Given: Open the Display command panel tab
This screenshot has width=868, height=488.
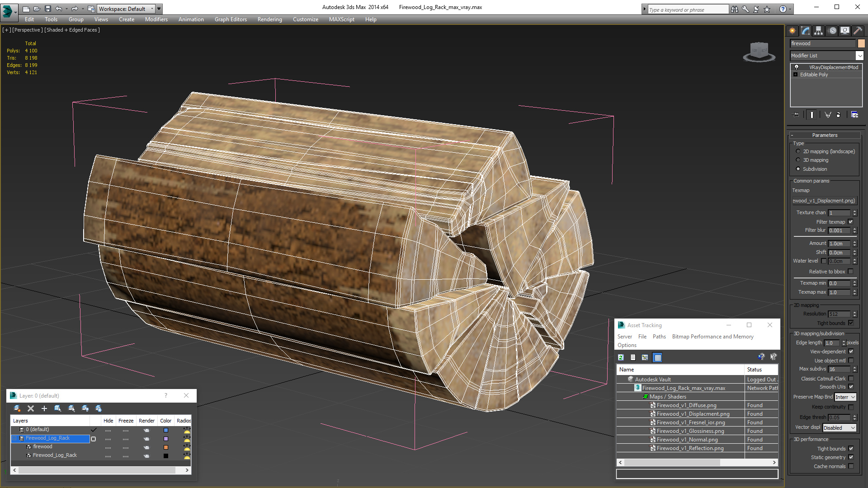Looking at the screenshot, I should [x=845, y=31].
